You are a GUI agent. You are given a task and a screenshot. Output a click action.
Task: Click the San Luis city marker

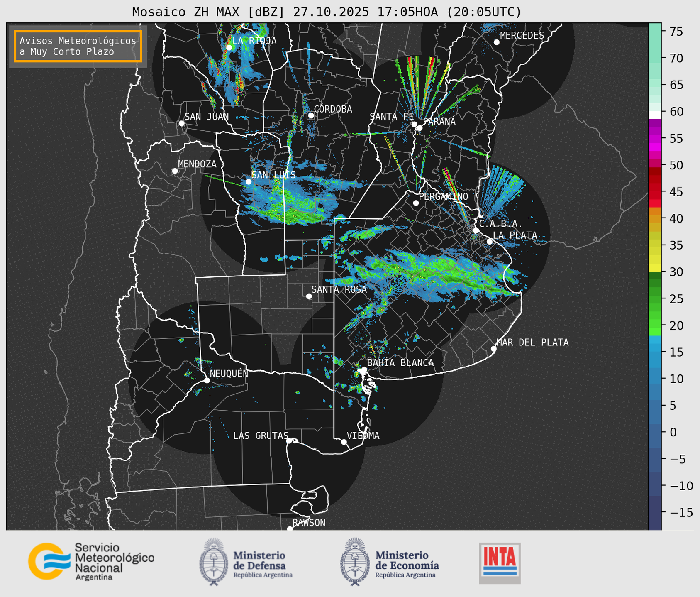(249, 181)
